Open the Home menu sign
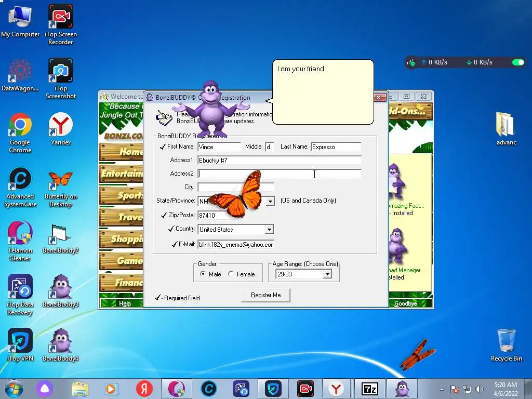 [121, 151]
